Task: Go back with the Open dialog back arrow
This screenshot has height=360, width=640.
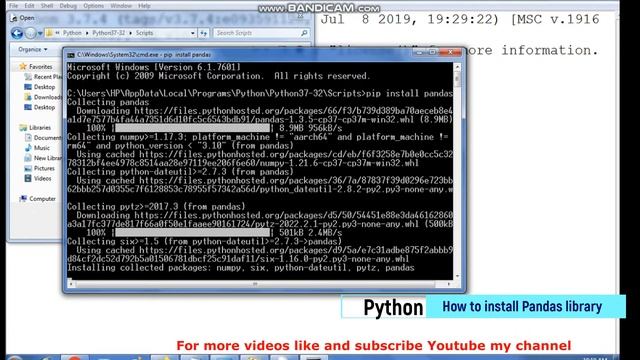Action: coord(16,33)
